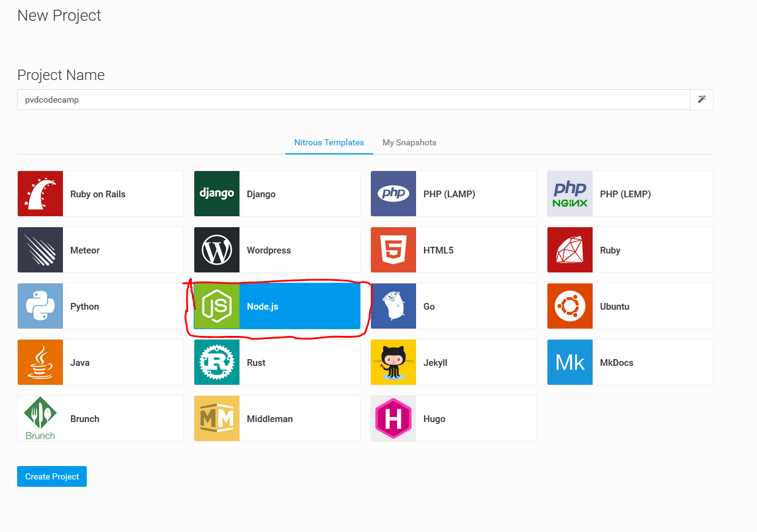This screenshot has height=532, width=757.
Task: Click the Java coffee cup icon
Action: tap(40, 362)
